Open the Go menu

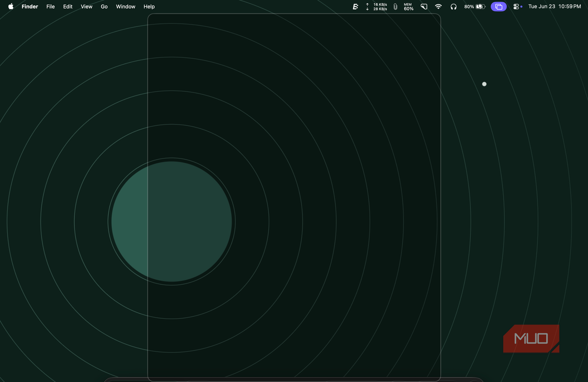(104, 6)
